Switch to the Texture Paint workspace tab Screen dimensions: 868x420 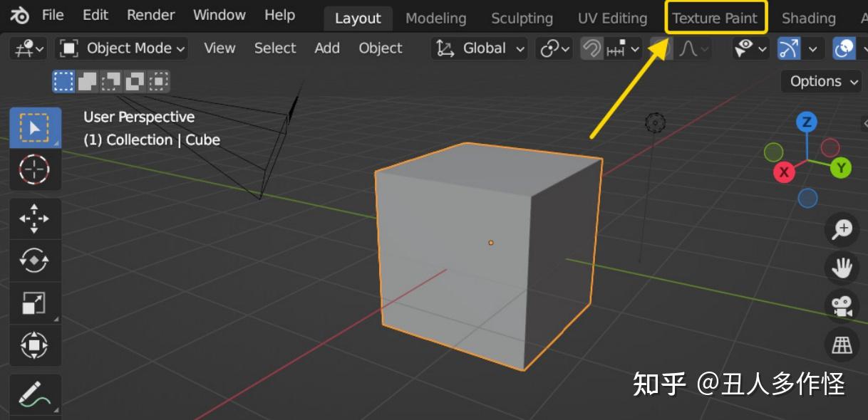pos(715,19)
